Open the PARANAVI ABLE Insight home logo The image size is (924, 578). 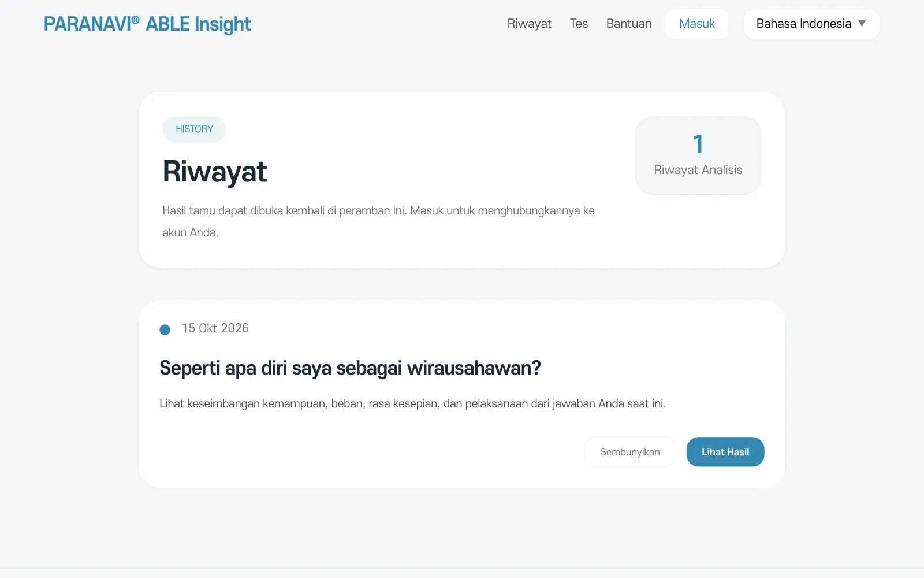point(147,24)
